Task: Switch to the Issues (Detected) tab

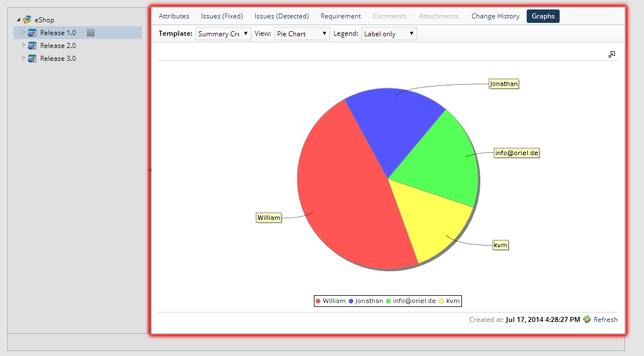Action: click(282, 16)
